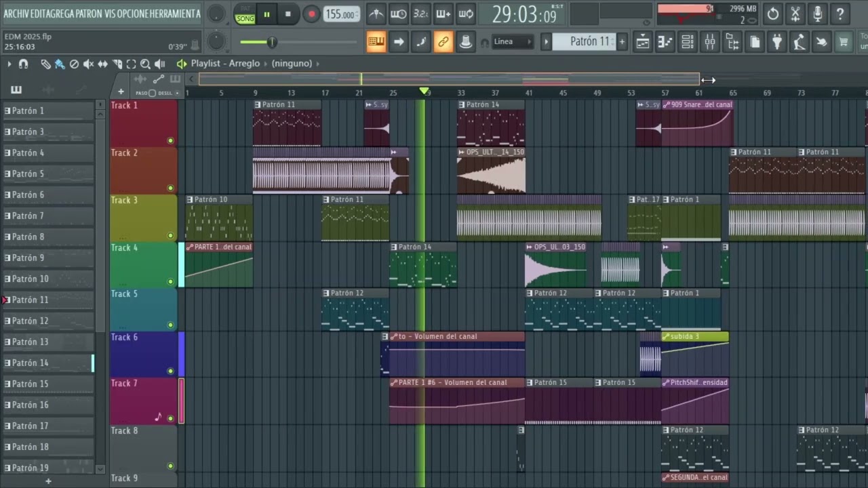The image size is (868, 488).
Task: Mute Track 2 using its green dot
Action: point(170,188)
